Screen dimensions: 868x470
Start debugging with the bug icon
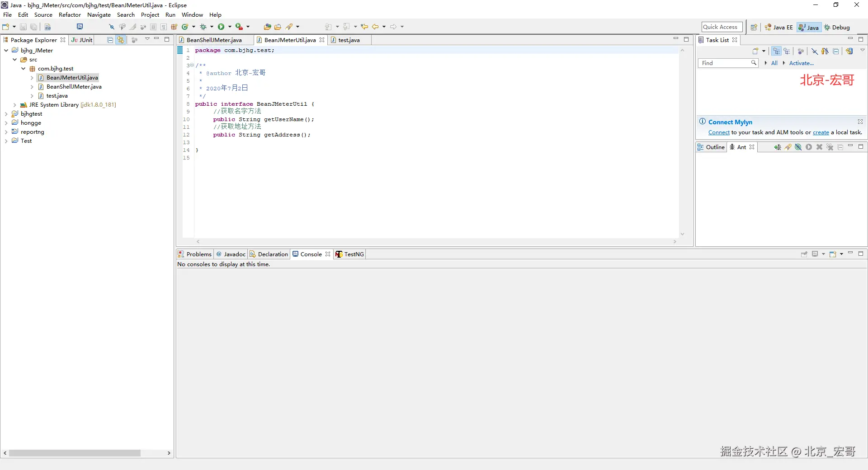click(203, 27)
